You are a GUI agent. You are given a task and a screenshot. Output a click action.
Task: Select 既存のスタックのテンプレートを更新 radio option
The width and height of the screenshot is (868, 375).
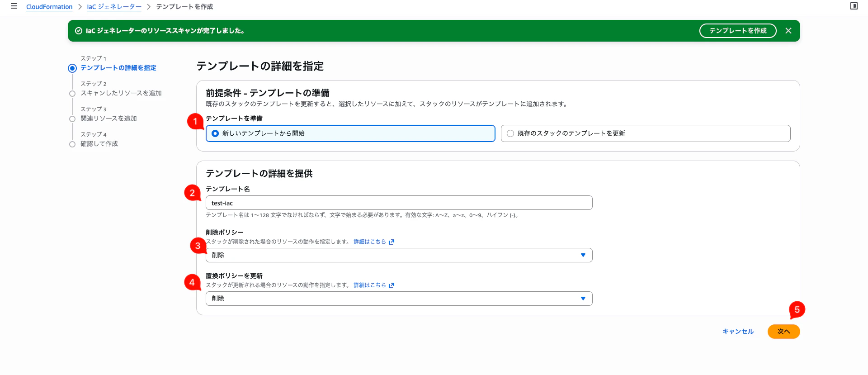(646, 133)
